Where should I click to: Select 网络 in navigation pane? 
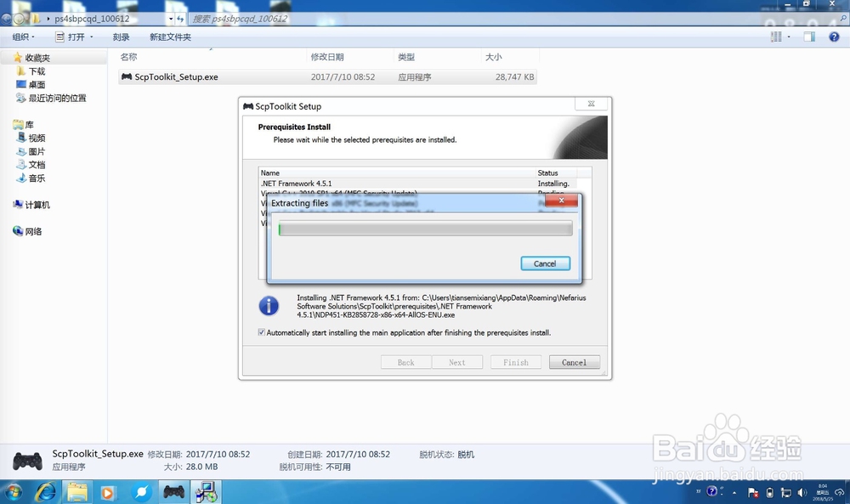tap(33, 231)
